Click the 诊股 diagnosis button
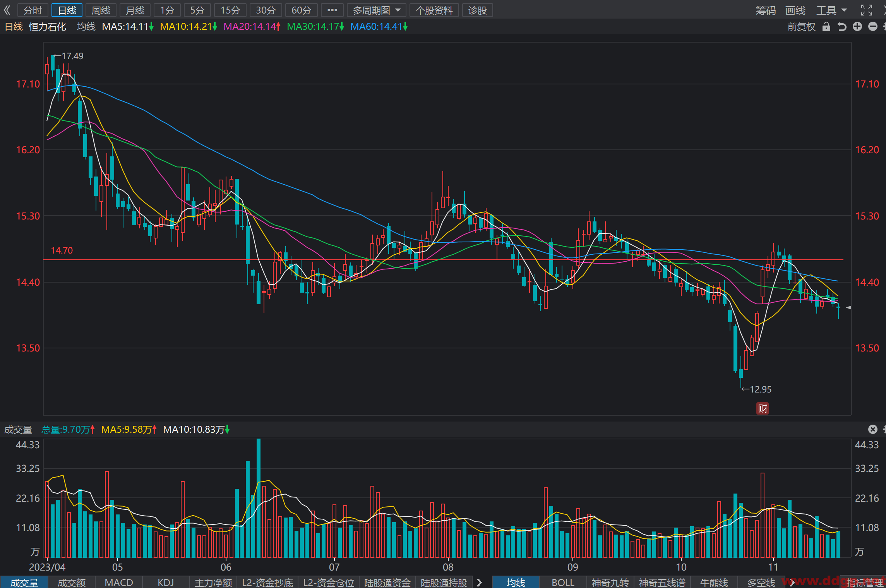 click(477, 10)
